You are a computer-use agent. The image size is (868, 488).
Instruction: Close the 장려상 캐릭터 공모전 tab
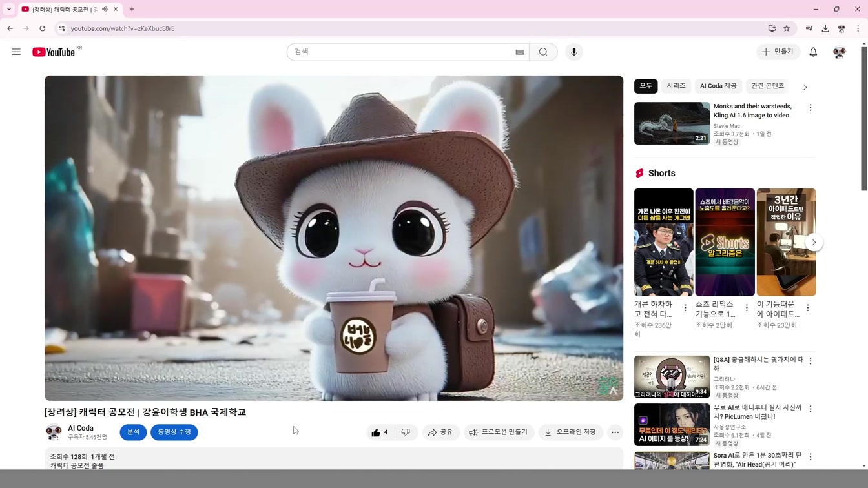pyautogui.click(x=116, y=9)
